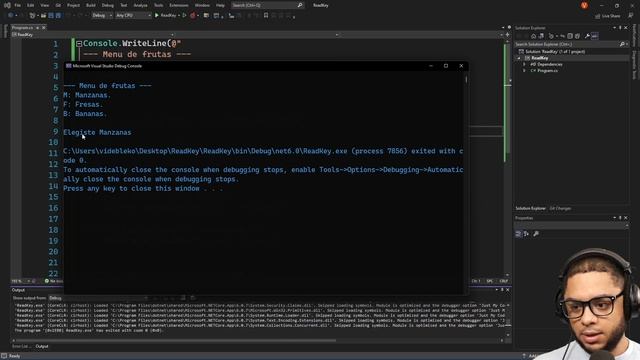This screenshot has width=640, height=360.
Task: Open the File menu
Action: pos(17,5)
